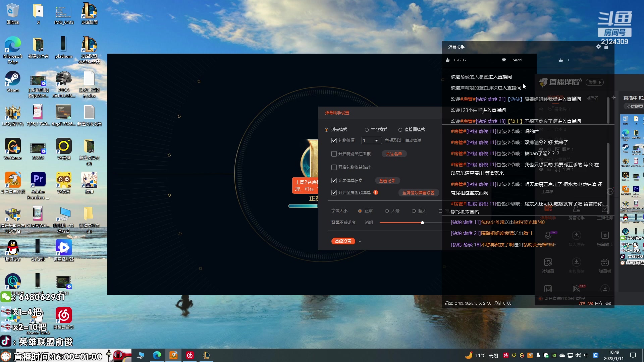Viewport: 644px width, 362px height.
Task: Open League of Legends taskbar icon
Action: 206,355
